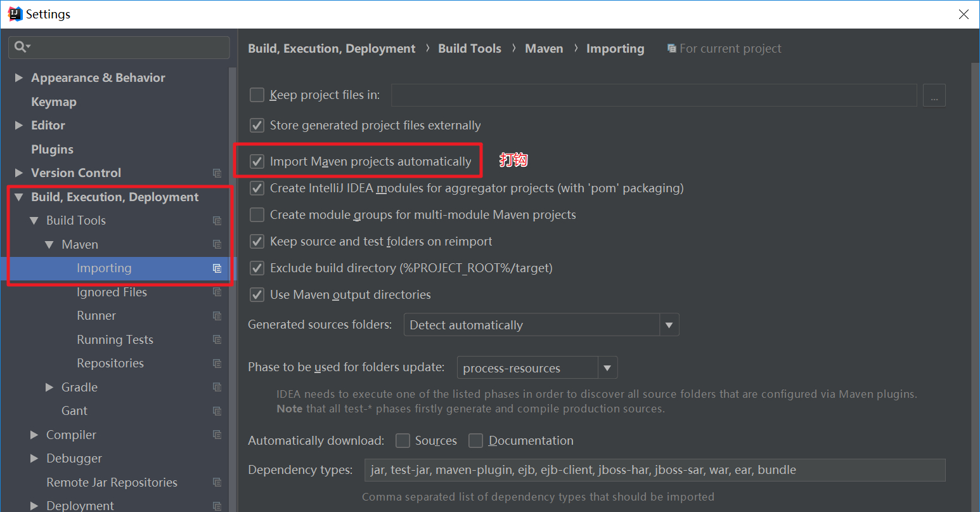The width and height of the screenshot is (980, 512).
Task: Click project-level icon beside Gradle
Action: coord(217,387)
